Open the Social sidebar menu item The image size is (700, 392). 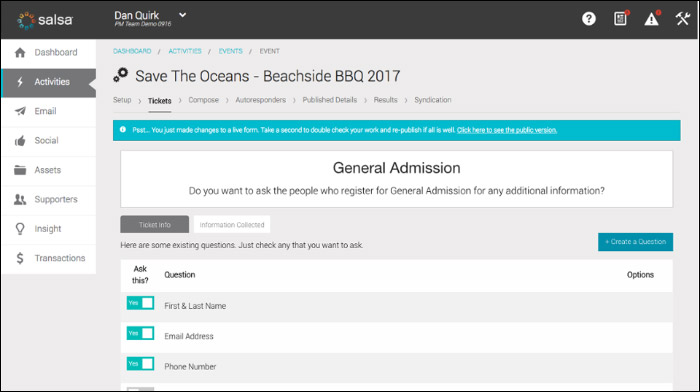pos(49,141)
